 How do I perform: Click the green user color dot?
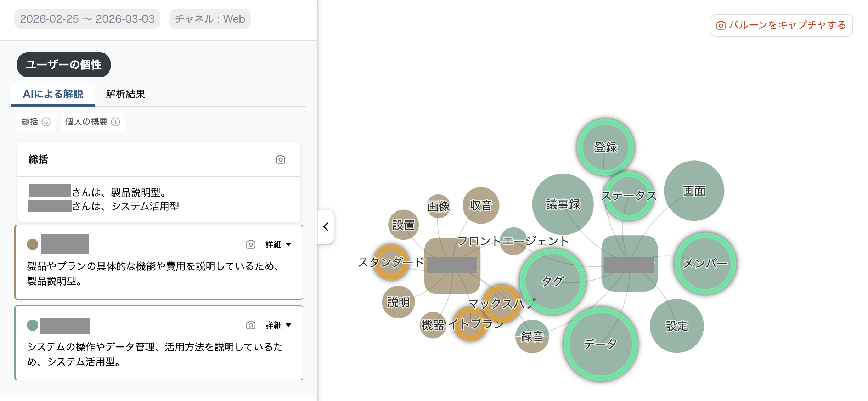pos(33,325)
